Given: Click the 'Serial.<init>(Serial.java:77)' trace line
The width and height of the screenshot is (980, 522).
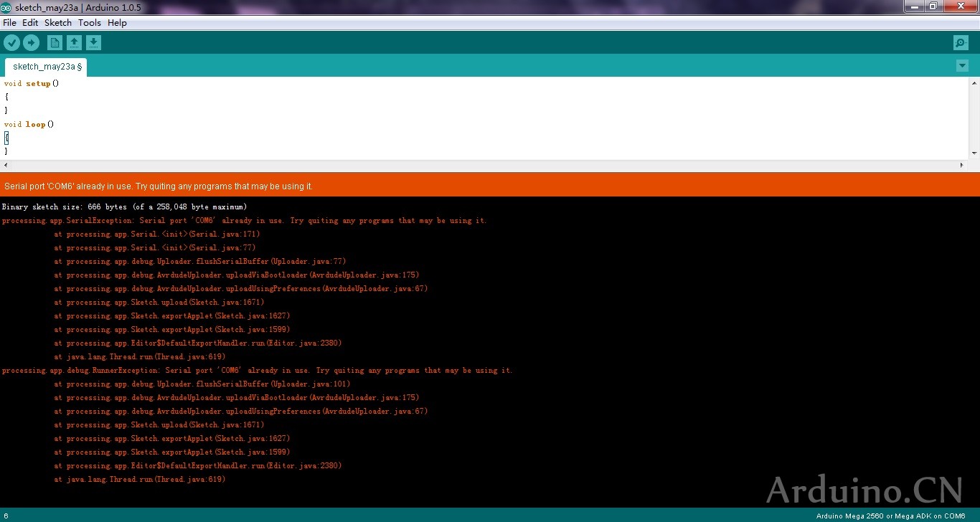Looking at the screenshot, I should coord(155,248).
